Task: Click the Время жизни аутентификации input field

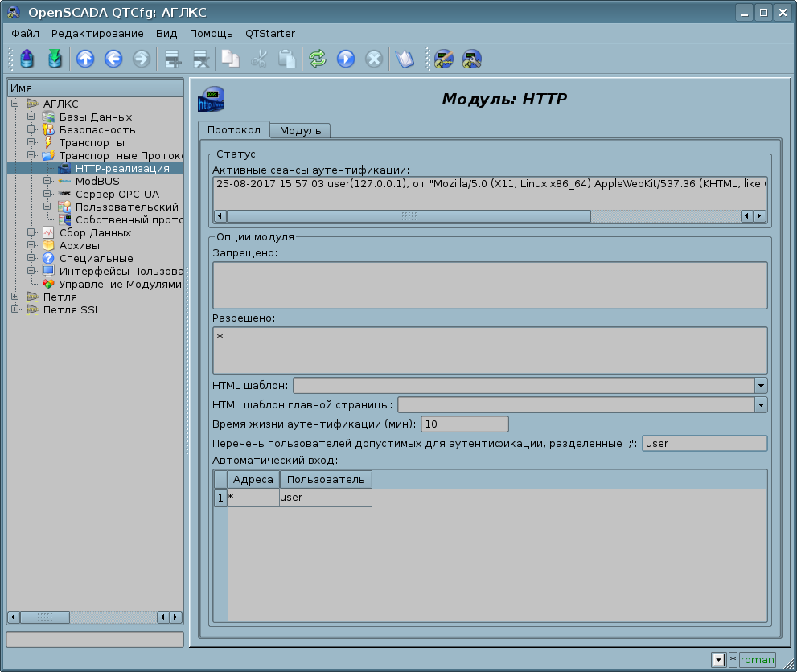Action: click(465, 424)
